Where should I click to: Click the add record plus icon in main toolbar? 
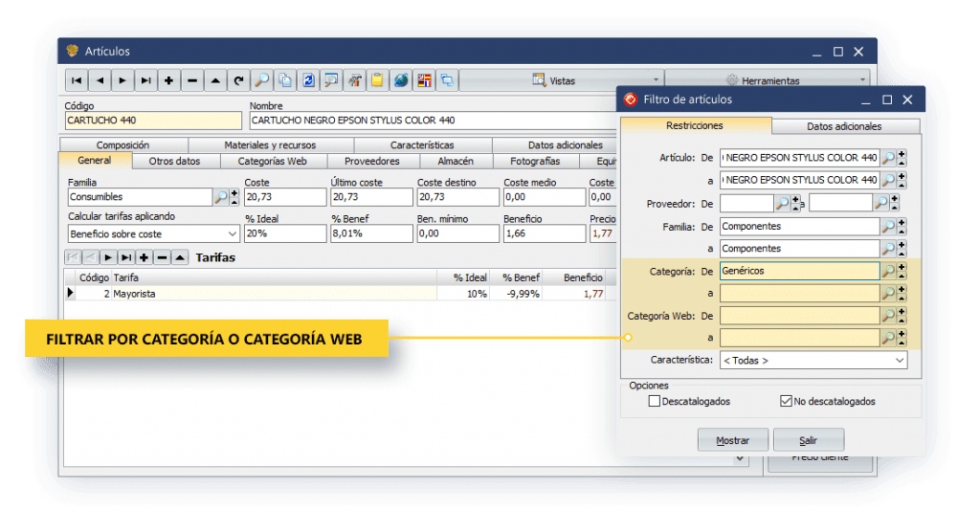pyautogui.click(x=169, y=80)
